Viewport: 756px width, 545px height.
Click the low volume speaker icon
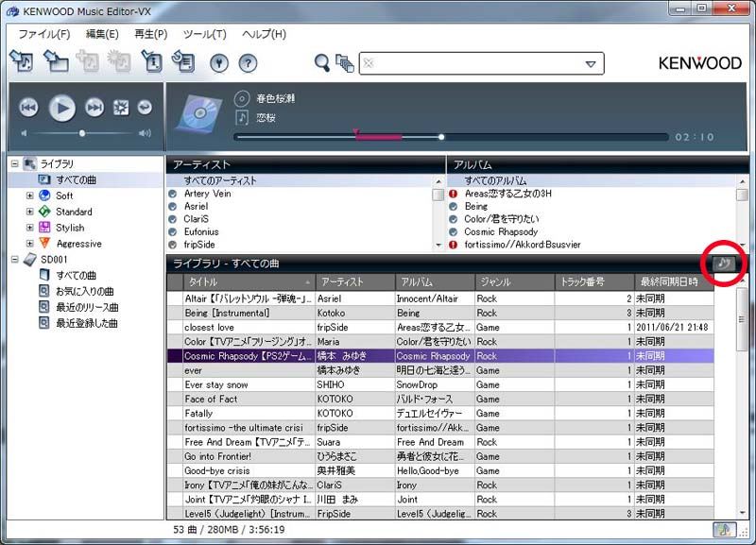click(x=25, y=133)
